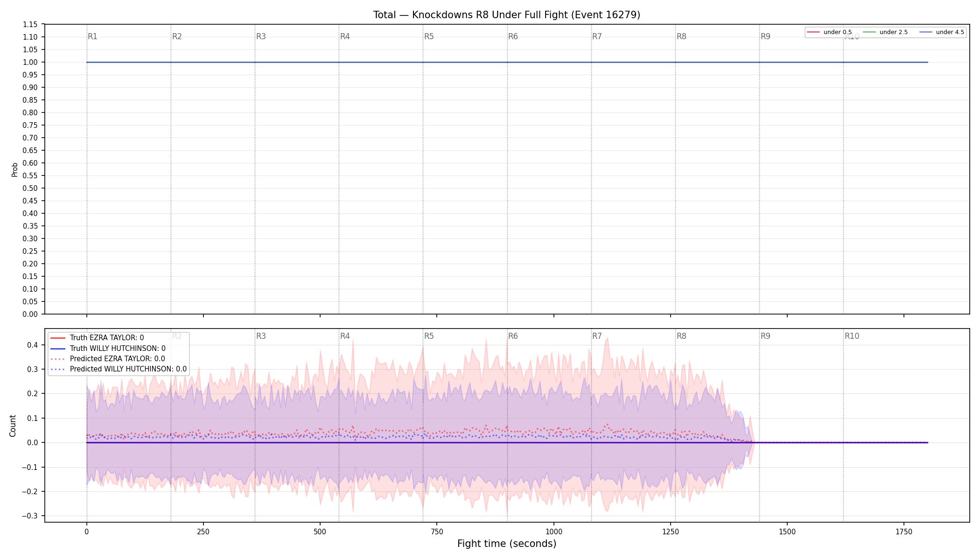The image size is (980, 560).
Task: Select the chart title mentioning Event 16279
Action: point(507,15)
